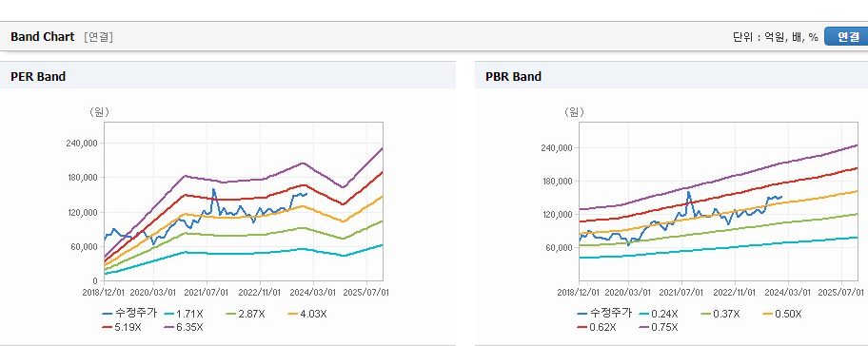Viewport: 868px width, 346px height.
Task: Click the PBR Band 240,000 y-axis label
Action: point(557,147)
